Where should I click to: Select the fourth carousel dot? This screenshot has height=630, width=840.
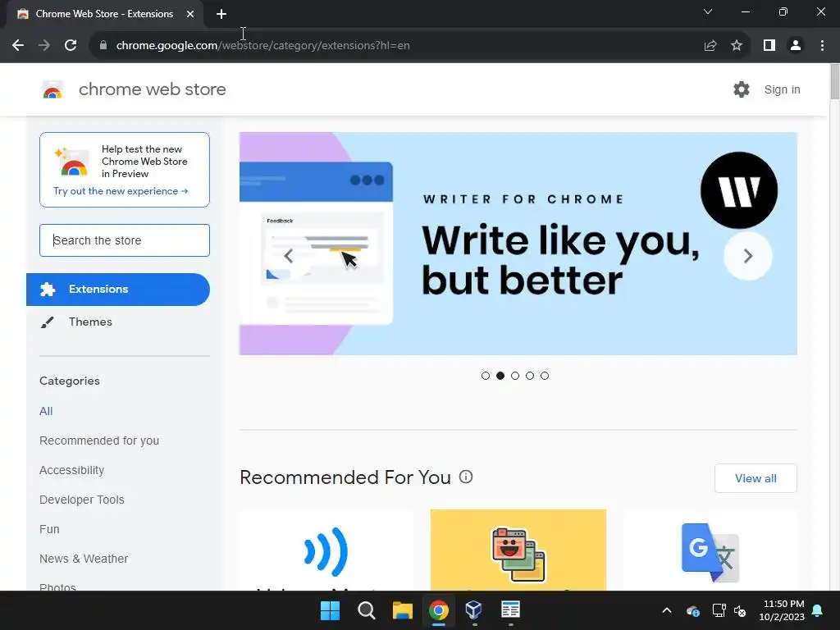point(530,376)
